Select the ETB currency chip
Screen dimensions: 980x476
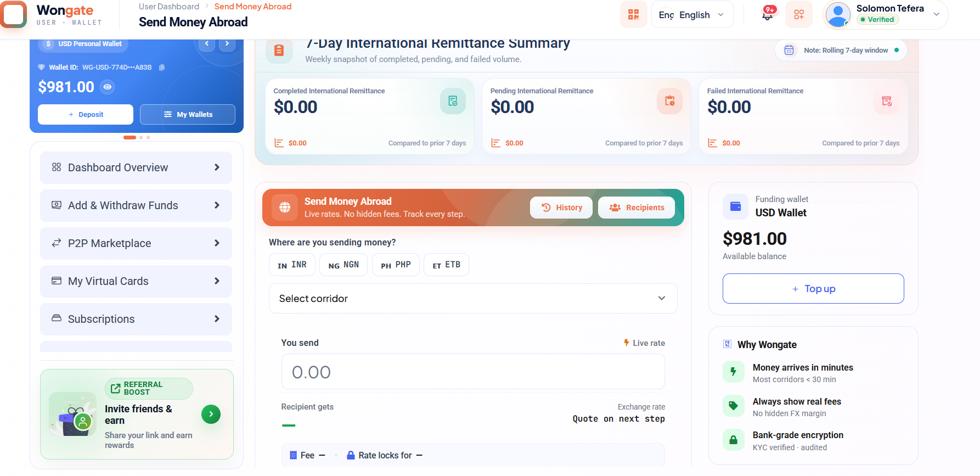(446, 265)
